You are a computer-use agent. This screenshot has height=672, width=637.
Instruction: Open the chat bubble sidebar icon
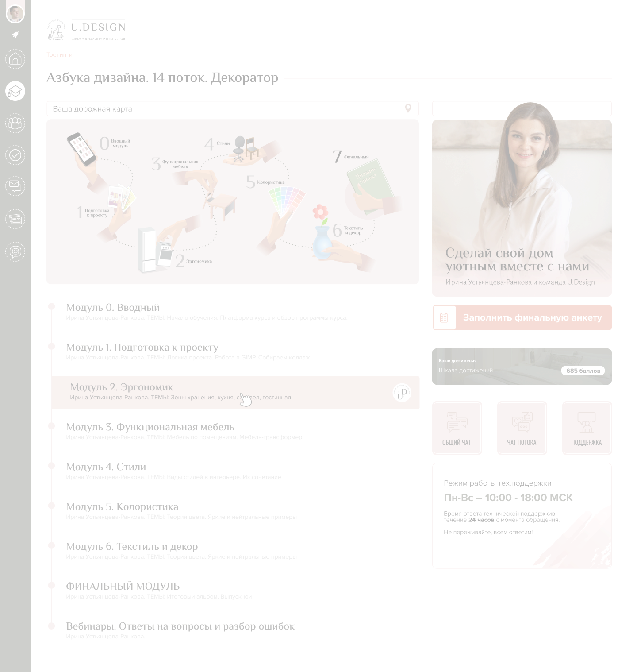(x=15, y=252)
